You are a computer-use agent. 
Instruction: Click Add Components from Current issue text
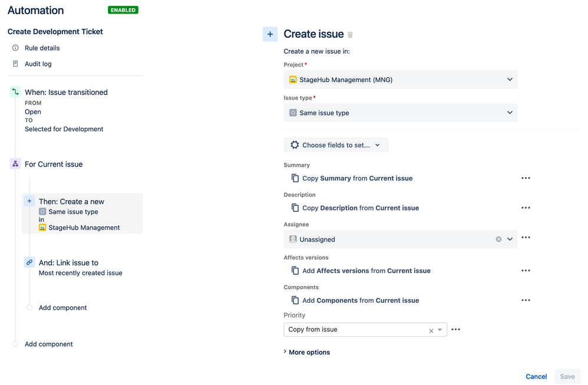[x=361, y=300]
